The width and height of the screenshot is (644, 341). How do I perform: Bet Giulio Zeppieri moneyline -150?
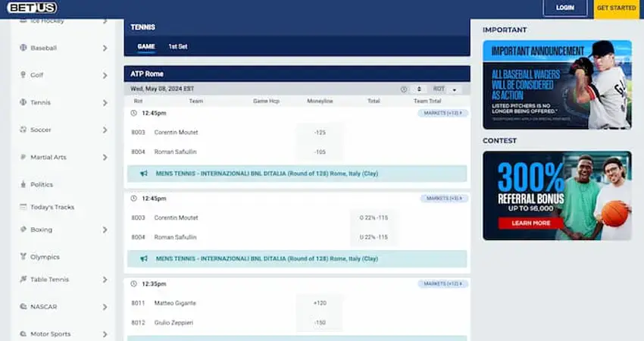[x=320, y=323]
